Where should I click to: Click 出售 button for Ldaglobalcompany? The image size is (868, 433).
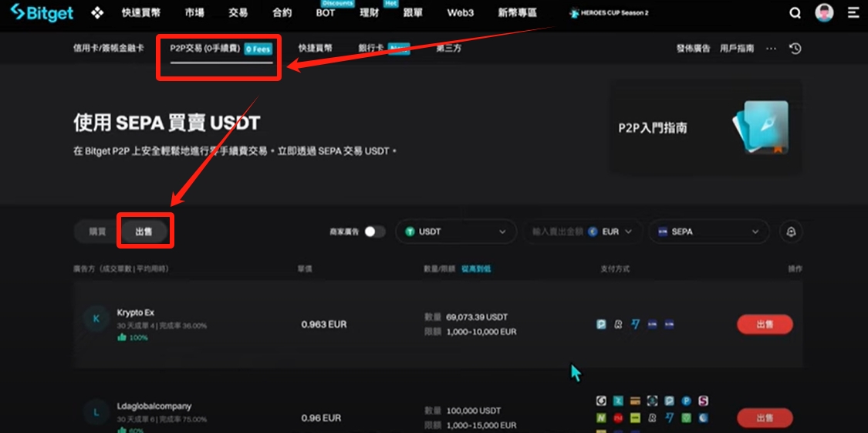tap(765, 418)
